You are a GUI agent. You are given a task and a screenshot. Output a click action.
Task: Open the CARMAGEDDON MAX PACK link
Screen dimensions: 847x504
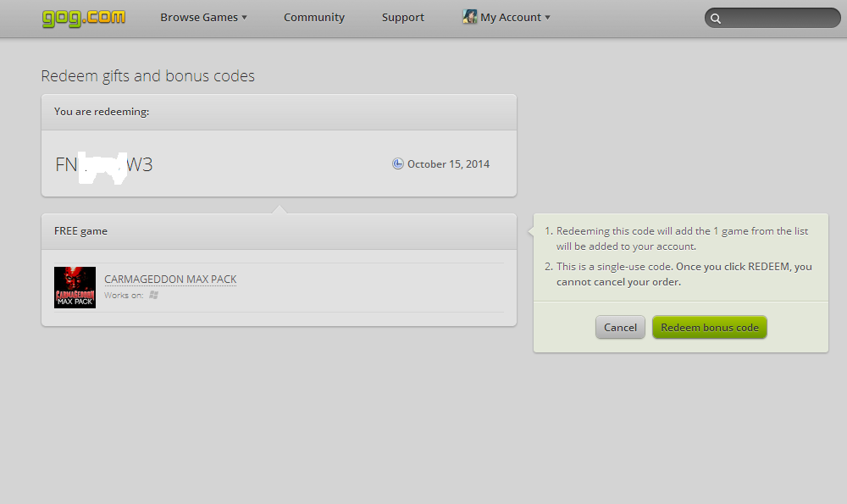click(170, 279)
